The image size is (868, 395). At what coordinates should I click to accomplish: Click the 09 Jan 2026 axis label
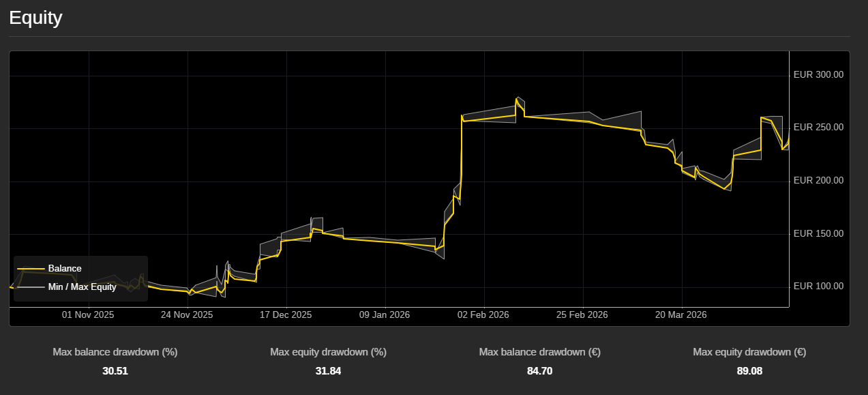click(x=385, y=314)
